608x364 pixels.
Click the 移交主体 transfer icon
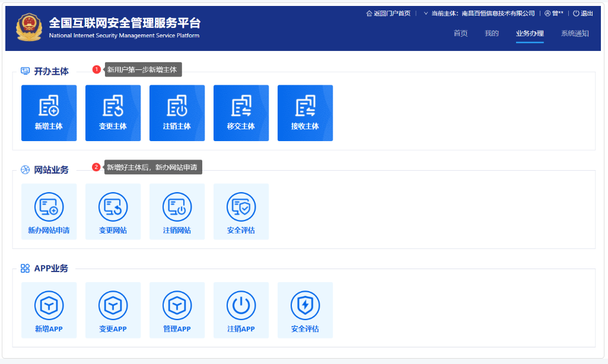point(241,113)
